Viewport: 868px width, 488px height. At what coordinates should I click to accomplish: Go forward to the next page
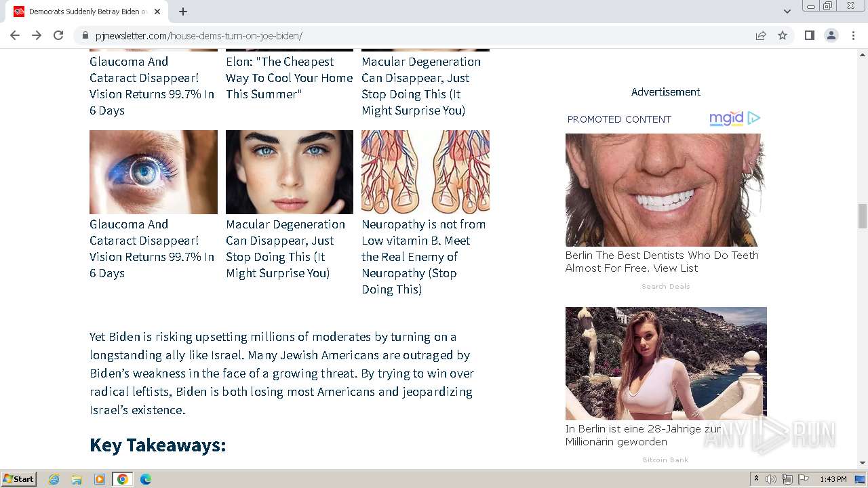[x=37, y=35]
